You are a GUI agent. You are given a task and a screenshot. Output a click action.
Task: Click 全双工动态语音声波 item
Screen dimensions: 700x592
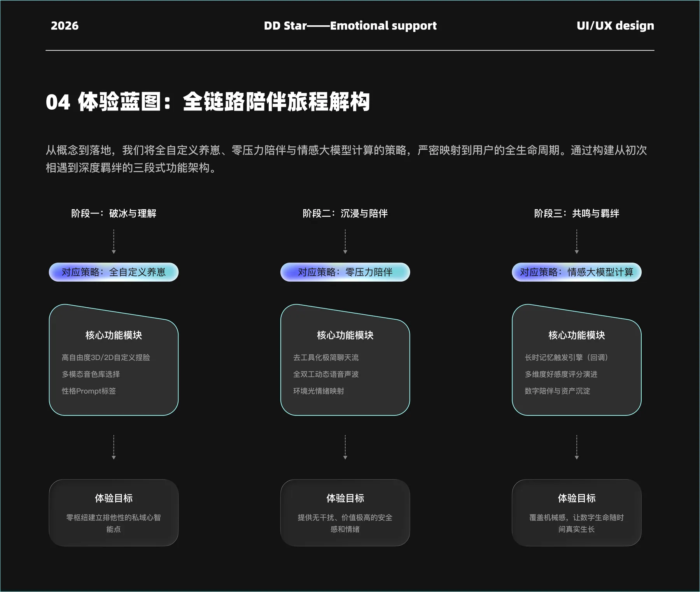pos(326,374)
